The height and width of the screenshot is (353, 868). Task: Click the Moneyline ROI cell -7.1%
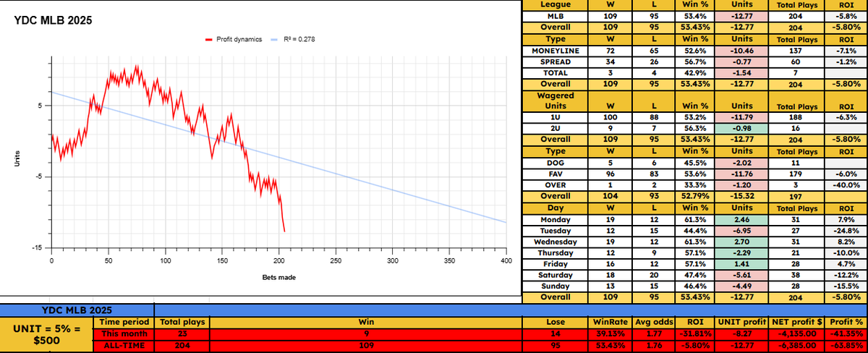pos(847,51)
